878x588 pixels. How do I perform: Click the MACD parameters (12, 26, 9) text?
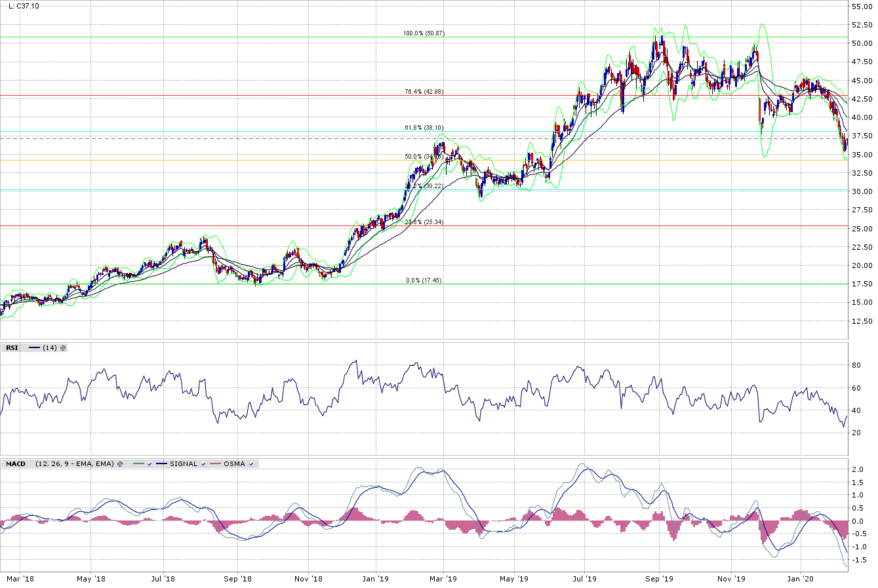click(74, 464)
